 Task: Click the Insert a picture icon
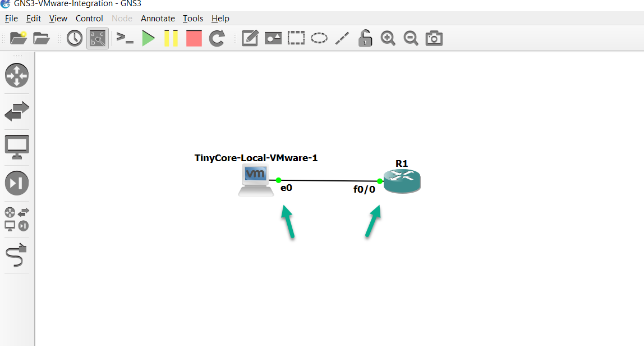click(273, 38)
